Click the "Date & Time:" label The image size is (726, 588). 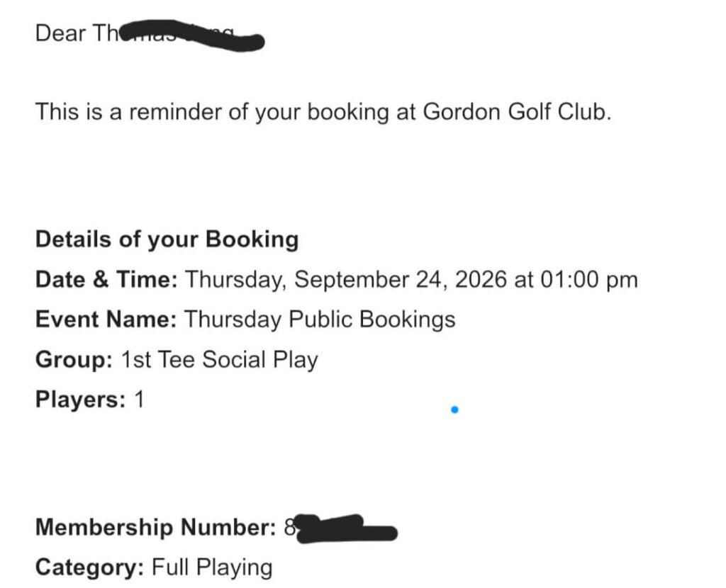106,279
